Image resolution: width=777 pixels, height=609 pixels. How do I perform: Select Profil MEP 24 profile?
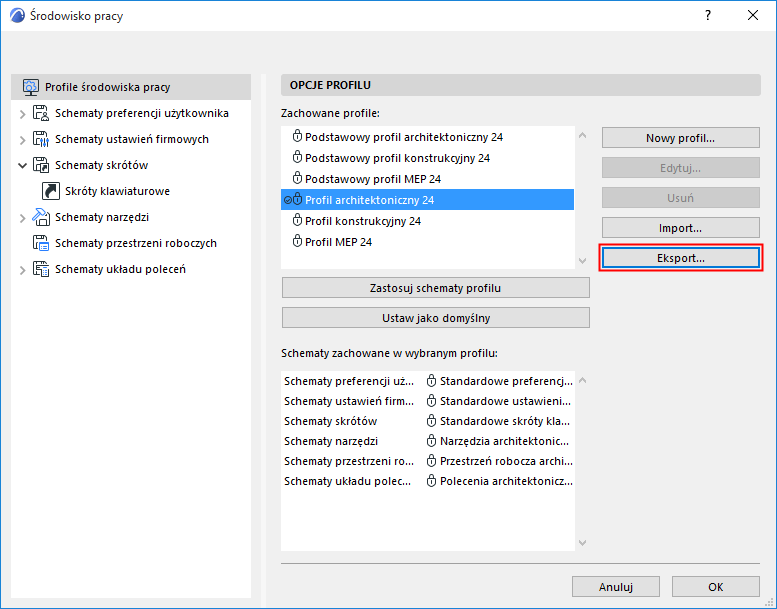(x=427, y=242)
